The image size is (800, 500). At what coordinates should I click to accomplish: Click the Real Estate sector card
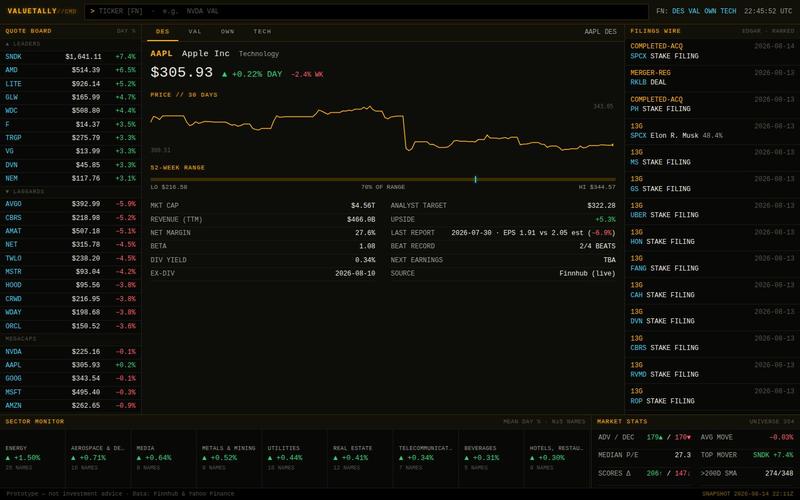click(360, 458)
